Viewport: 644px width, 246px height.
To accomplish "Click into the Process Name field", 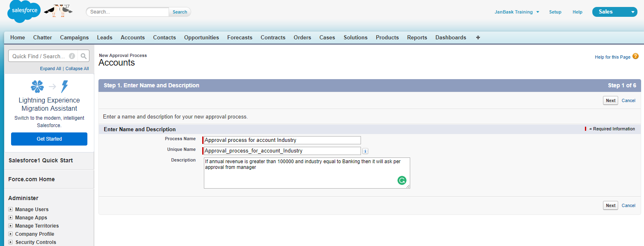I will click(x=282, y=140).
